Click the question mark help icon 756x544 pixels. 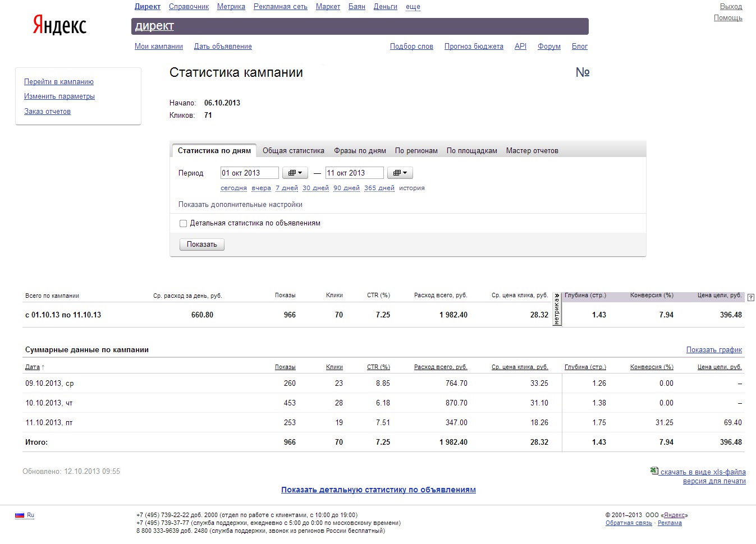click(752, 298)
